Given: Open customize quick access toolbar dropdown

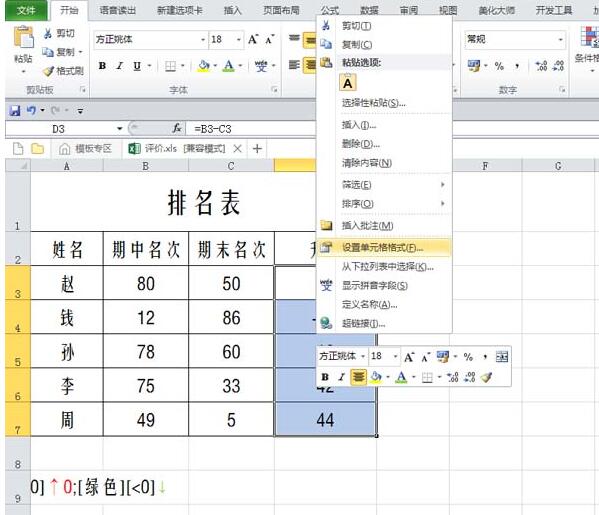Looking at the screenshot, I should pos(80,111).
